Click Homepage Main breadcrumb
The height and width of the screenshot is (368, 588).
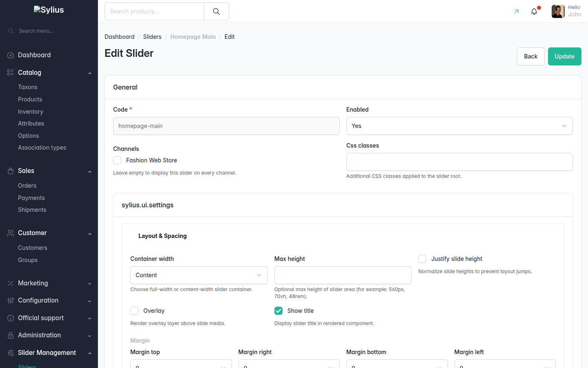click(193, 37)
